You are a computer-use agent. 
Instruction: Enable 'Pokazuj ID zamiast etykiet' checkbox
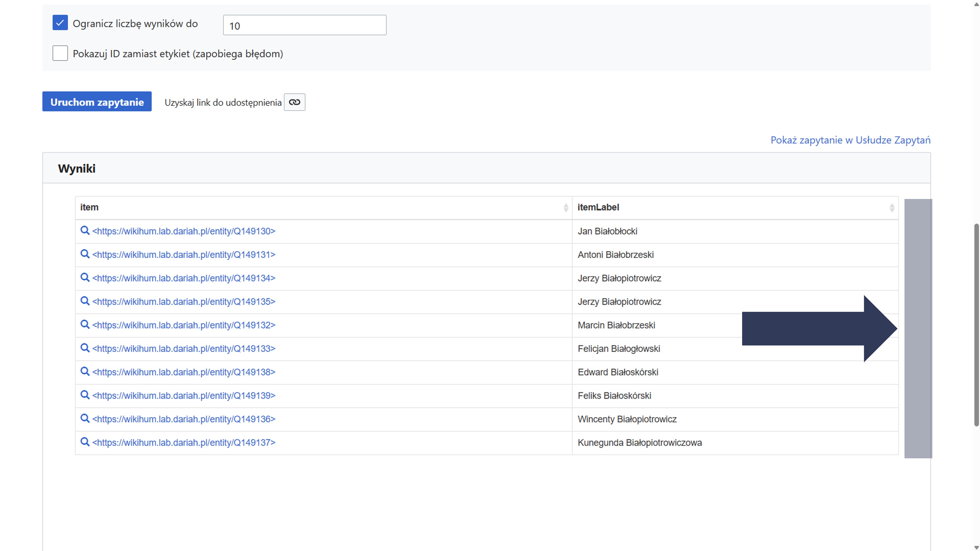tap(60, 53)
